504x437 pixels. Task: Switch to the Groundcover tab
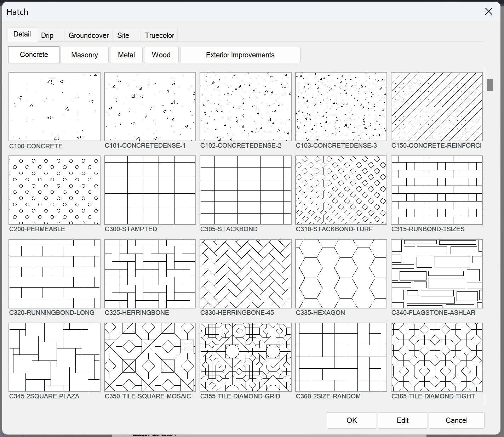[x=88, y=35]
